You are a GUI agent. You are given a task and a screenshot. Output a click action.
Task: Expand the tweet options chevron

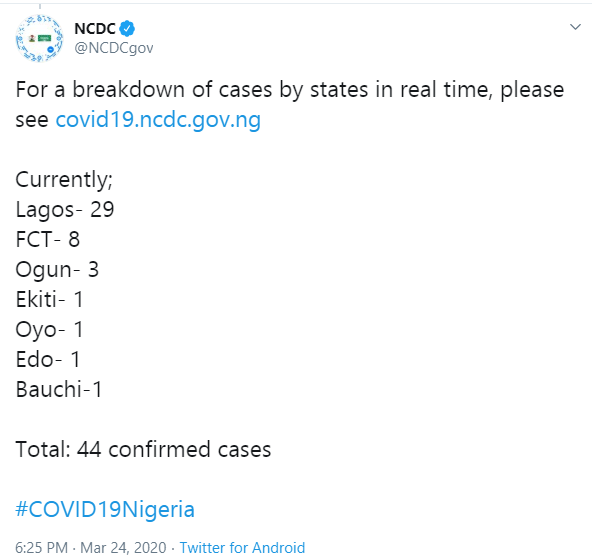click(575, 27)
